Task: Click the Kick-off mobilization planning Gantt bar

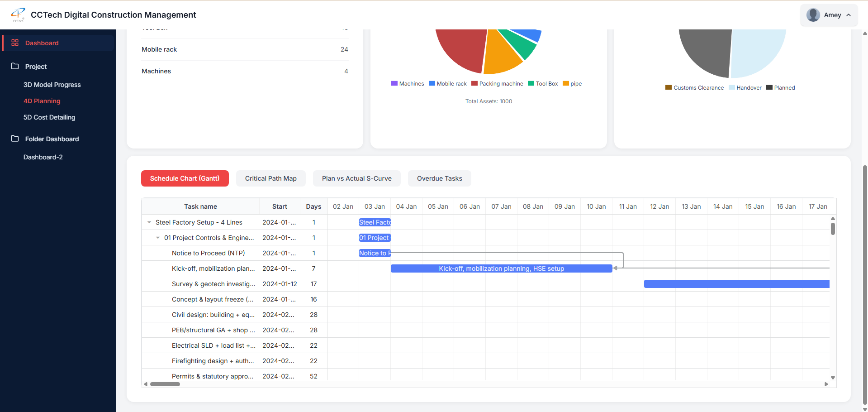Action: (501, 268)
